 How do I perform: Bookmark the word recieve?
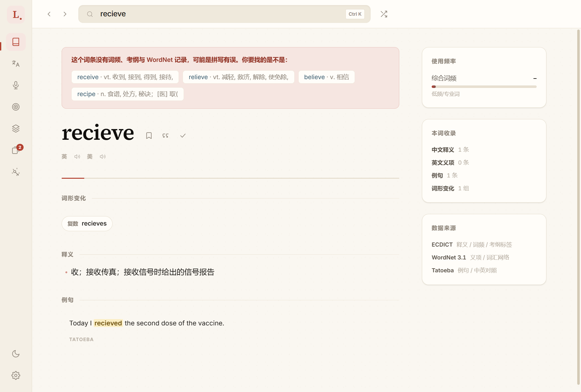(149, 135)
